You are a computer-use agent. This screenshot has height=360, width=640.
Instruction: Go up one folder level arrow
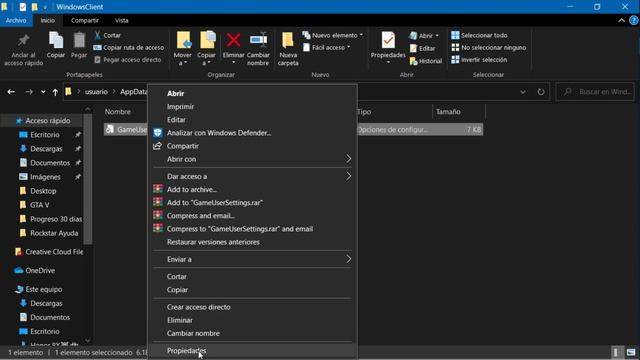click(55, 92)
